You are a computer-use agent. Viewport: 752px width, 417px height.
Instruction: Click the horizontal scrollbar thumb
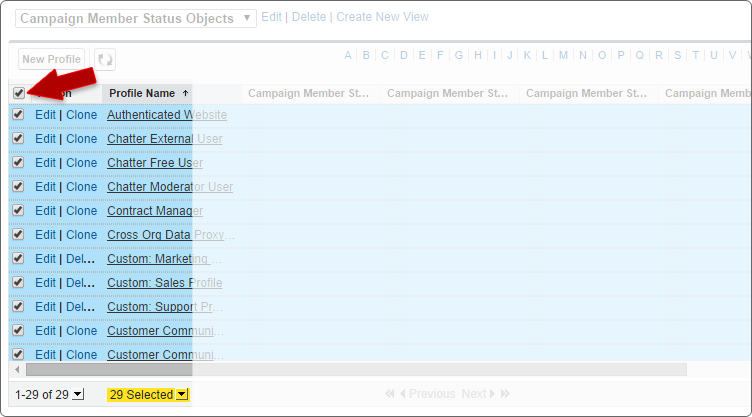350,370
